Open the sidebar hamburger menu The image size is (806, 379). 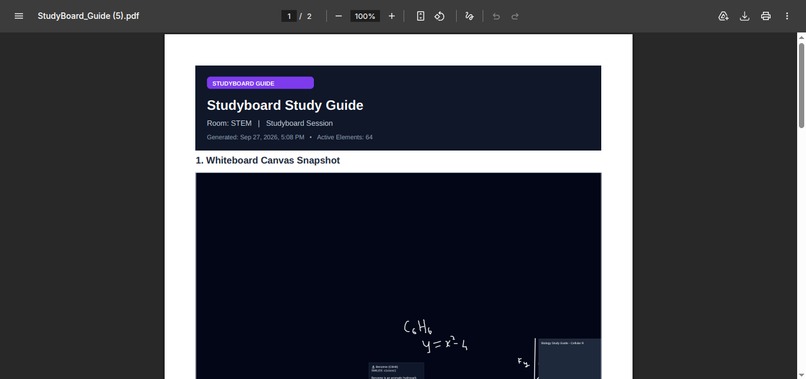[19, 16]
